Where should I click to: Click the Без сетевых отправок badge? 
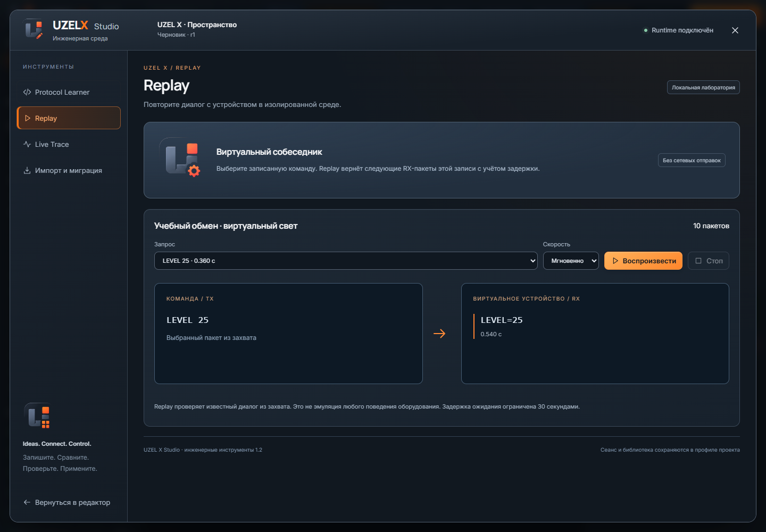(692, 160)
